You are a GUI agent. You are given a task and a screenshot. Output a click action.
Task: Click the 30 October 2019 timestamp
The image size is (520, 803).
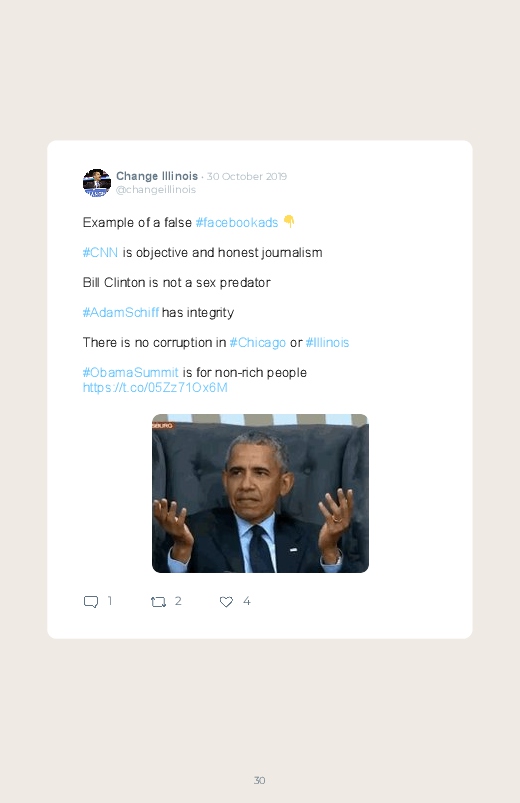pyautogui.click(x=247, y=177)
